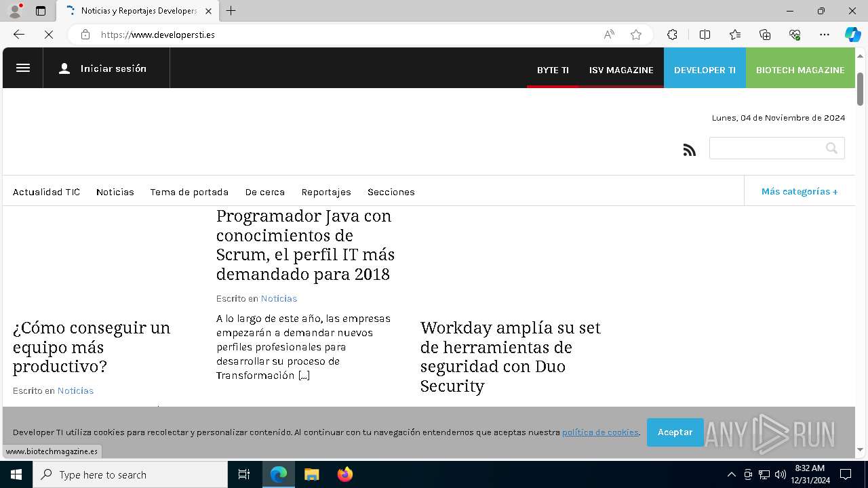868x488 pixels.
Task: Open Reportajes menu item
Action: (x=326, y=192)
